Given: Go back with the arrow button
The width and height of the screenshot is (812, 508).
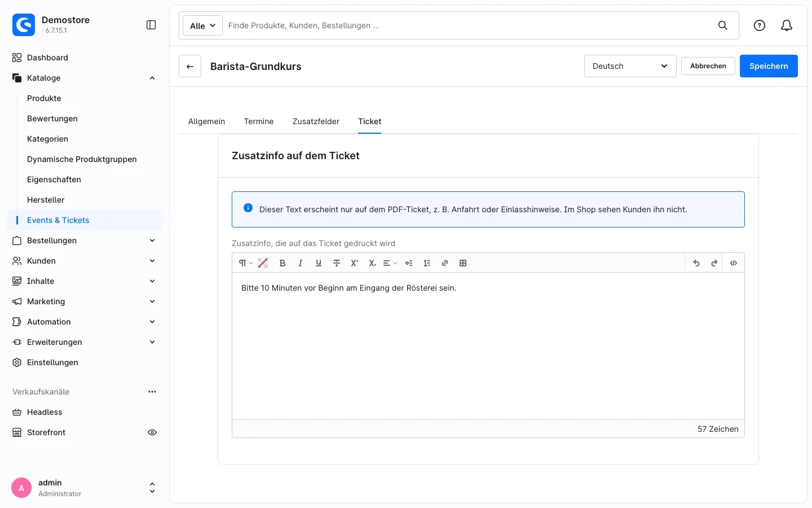Looking at the screenshot, I should click(x=190, y=66).
